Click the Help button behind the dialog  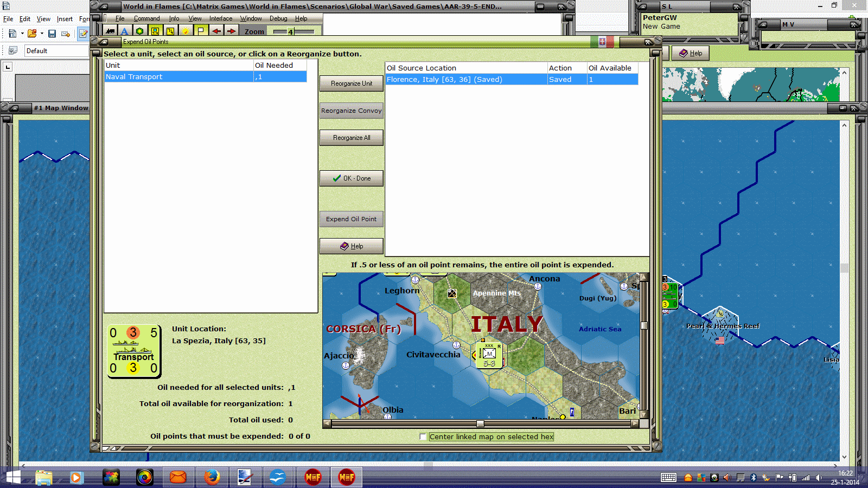[691, 53]
